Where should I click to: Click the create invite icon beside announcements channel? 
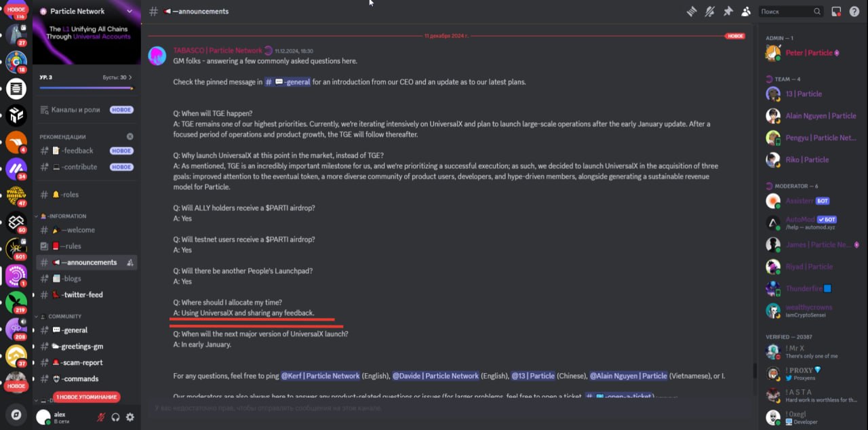(130, 262)
